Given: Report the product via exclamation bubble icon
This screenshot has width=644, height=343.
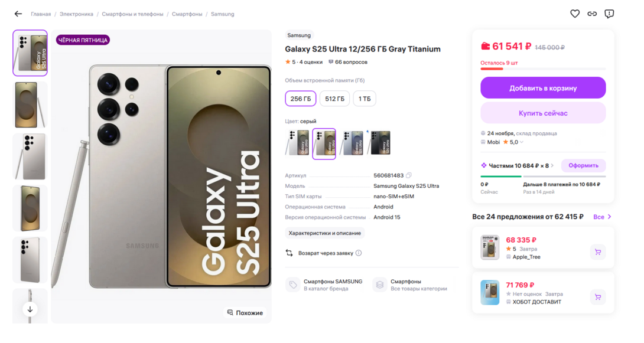Looking at the screenshot, I should click(x=609, y=13).
